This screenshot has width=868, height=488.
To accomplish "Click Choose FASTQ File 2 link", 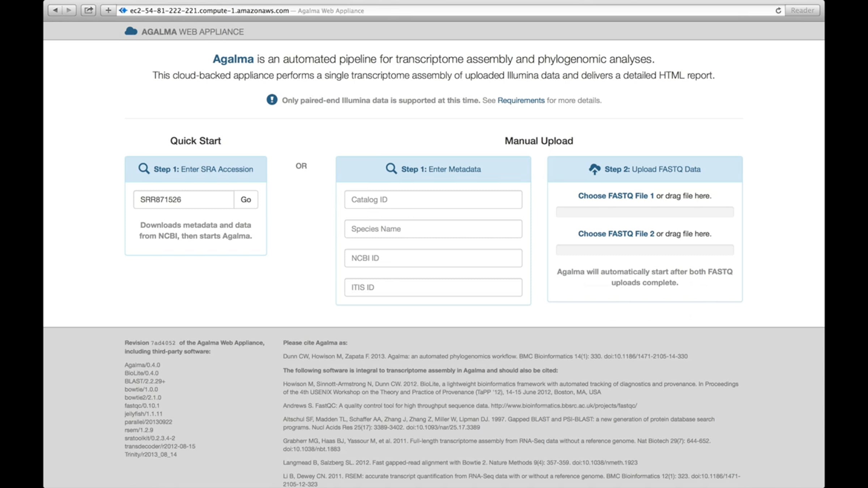I will (616, 234).
